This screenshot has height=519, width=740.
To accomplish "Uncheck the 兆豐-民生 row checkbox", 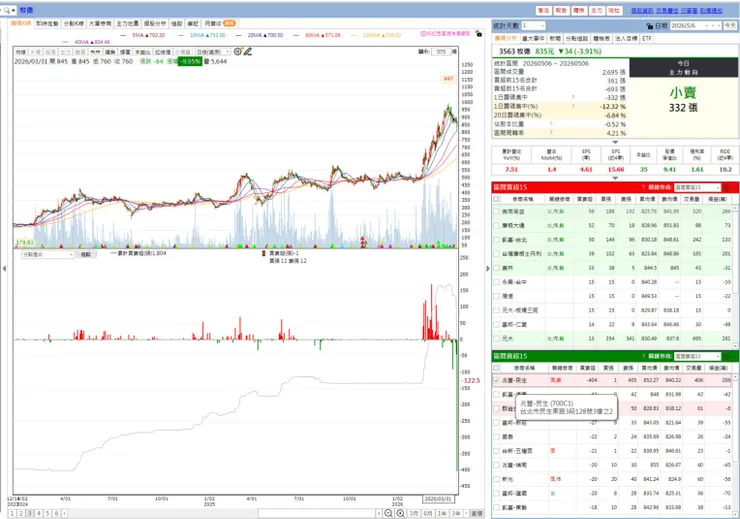I will 496,380.
